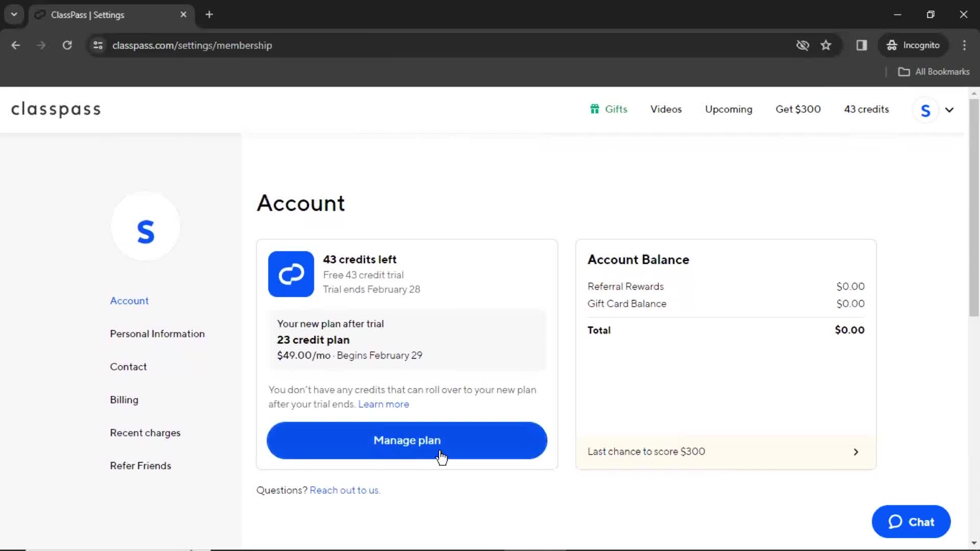The width and height of the screenshot is (980, 551).
Task: Click Recent charges sidebar option
Action: pyautogui.click(x=145, y=433)
